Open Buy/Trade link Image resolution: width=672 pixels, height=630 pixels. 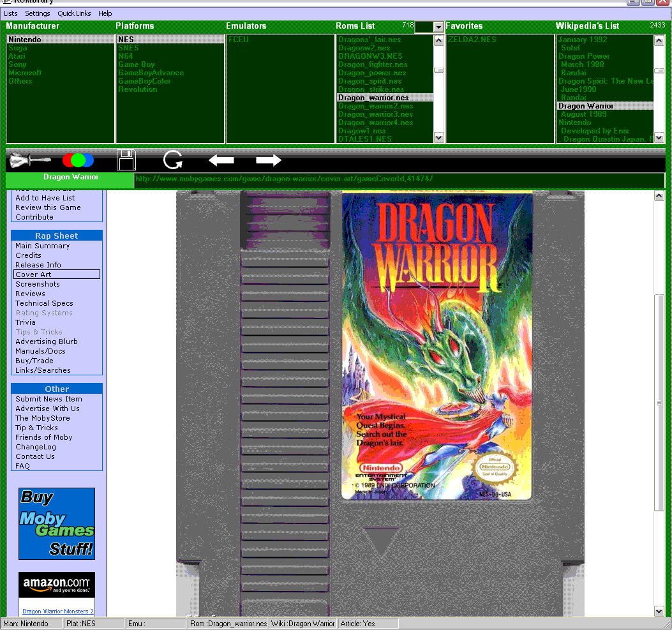34,361
